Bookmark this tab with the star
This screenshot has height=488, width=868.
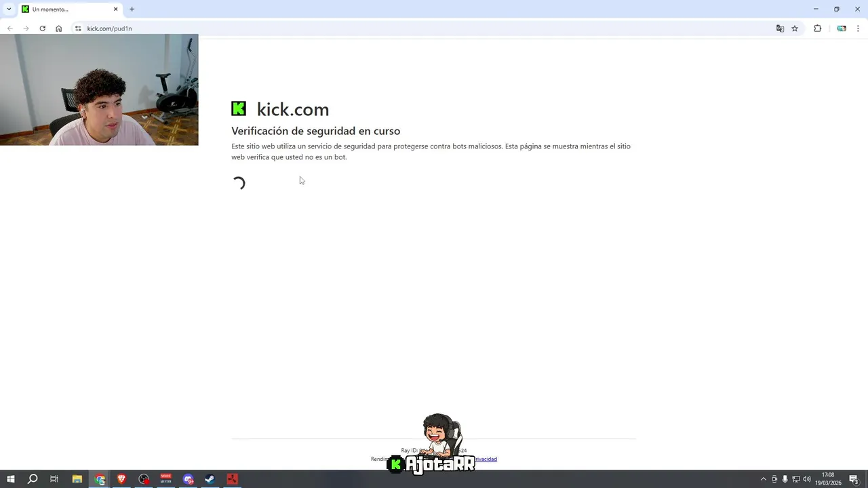[795, 28]
